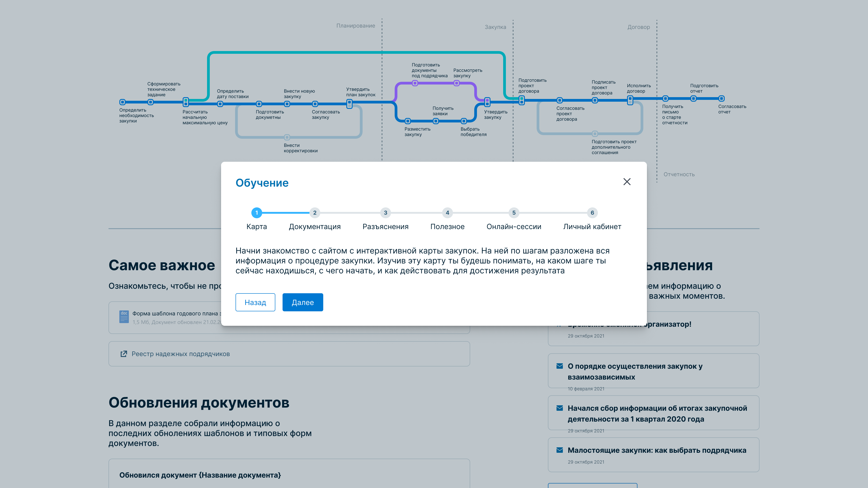Close the Обучение tutorial dialog
The width and height of the screenshot is (868, 488).
click(x=627, y=182)
